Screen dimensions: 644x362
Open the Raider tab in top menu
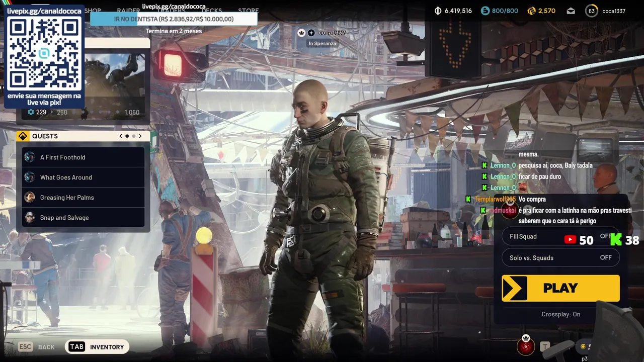(128, 11)
